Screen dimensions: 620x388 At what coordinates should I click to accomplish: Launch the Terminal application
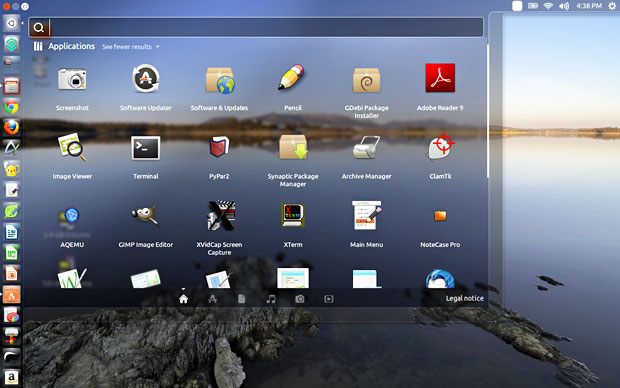click(x=146, y=148)
